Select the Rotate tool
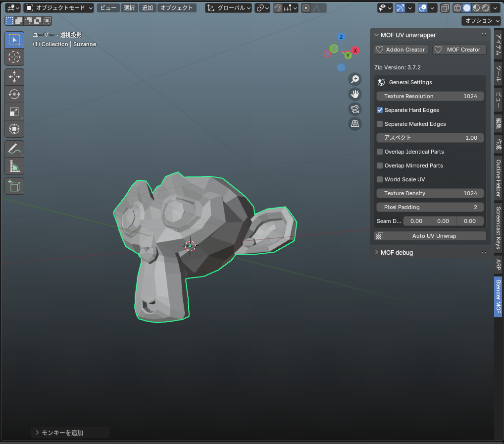Viewport: 504px width, 444px height. [14, 94]
